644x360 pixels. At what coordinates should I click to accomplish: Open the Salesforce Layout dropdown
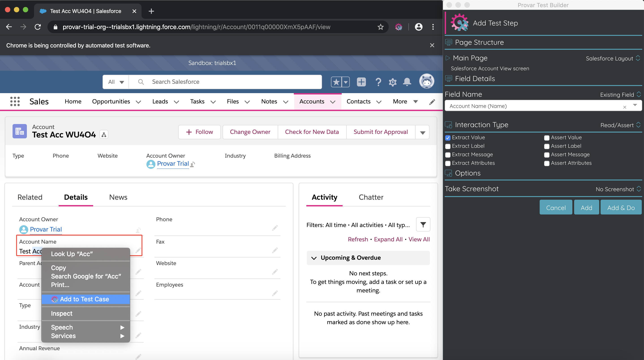pyautogui.click(x=613, y=58)
